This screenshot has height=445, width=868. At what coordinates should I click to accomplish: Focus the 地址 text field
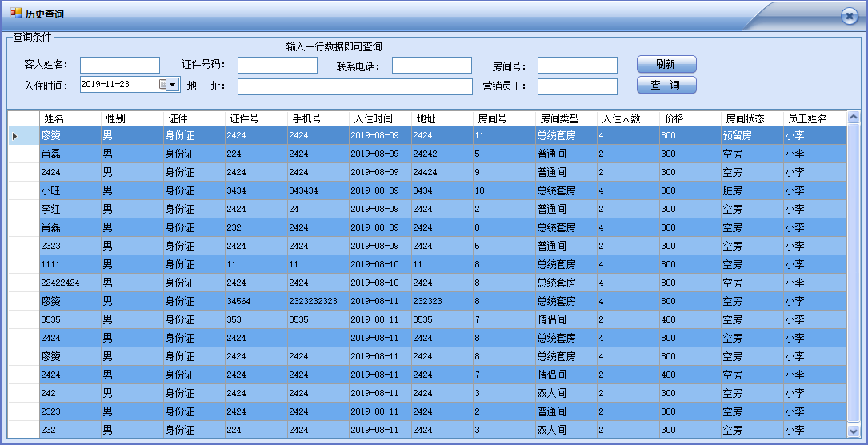point(354,86)
